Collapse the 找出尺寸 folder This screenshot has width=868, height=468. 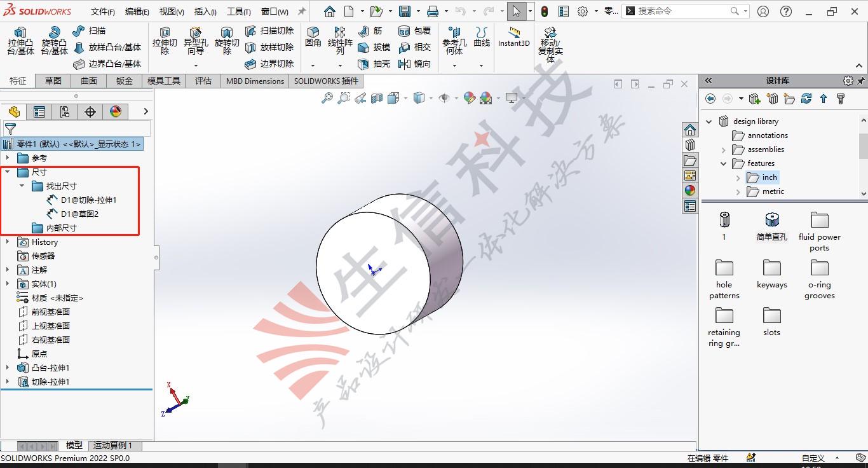coord(22,186)
